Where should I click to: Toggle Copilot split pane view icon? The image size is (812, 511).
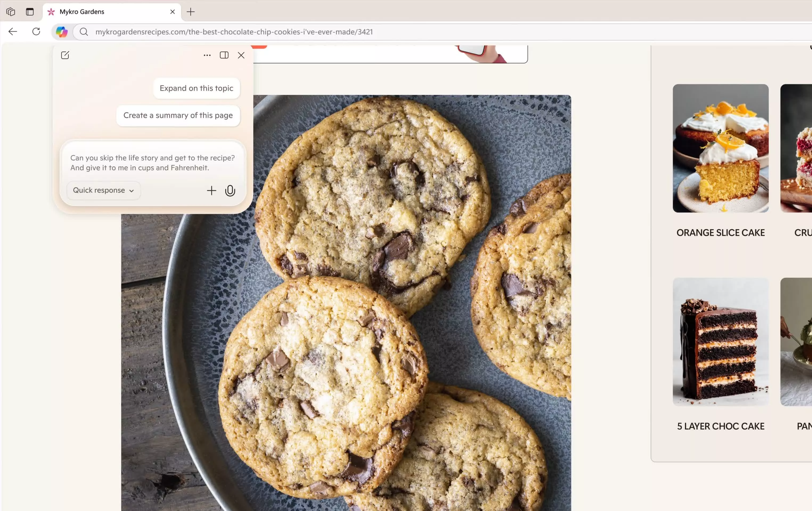pyautogui.click(x=224, y=55)
